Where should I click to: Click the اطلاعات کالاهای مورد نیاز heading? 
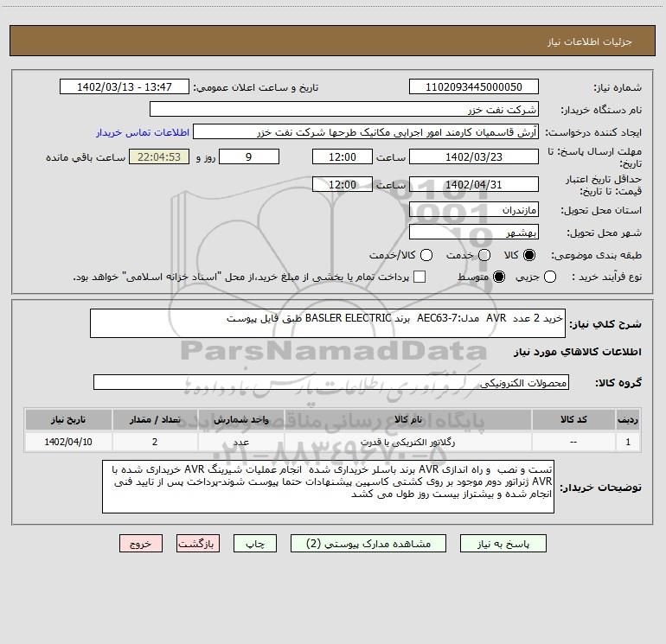pos(577,352)
